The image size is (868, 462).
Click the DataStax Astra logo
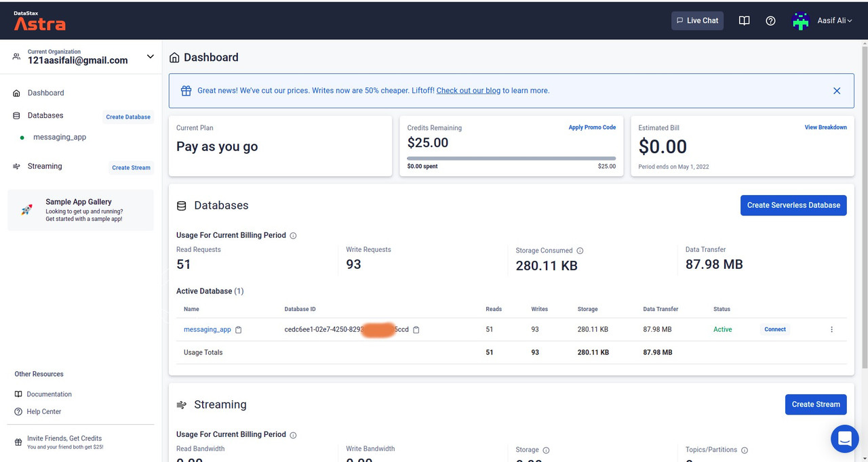(40, 21)
